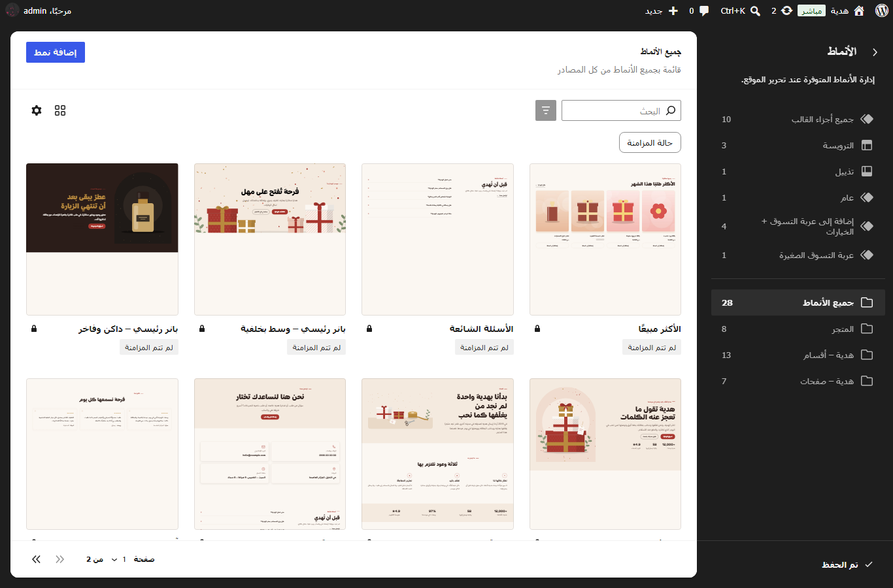Image resolution: width=893 pixels, height=588 pixels.
Task: Open the الأسئلة الشائعة pattern title
Action: tap(481, 329)
